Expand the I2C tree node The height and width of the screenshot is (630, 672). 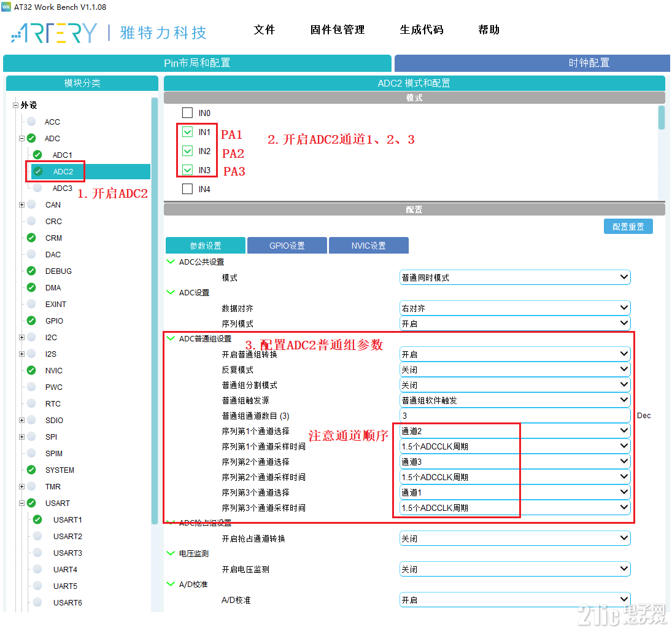click(x=22, y=337)
